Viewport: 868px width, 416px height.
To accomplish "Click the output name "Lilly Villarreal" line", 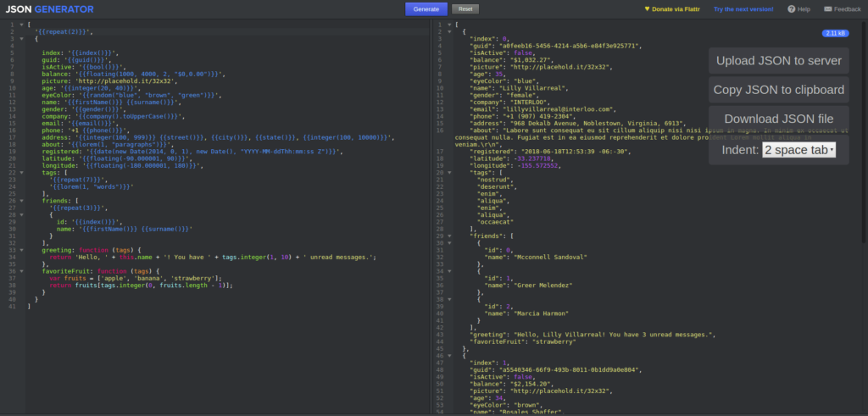I will coord(520,88).
